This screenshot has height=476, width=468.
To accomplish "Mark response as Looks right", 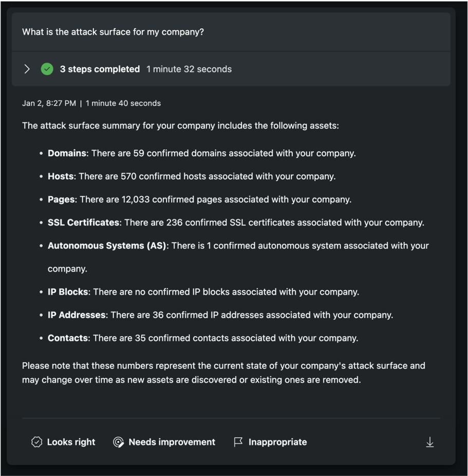I will [63, 442].
